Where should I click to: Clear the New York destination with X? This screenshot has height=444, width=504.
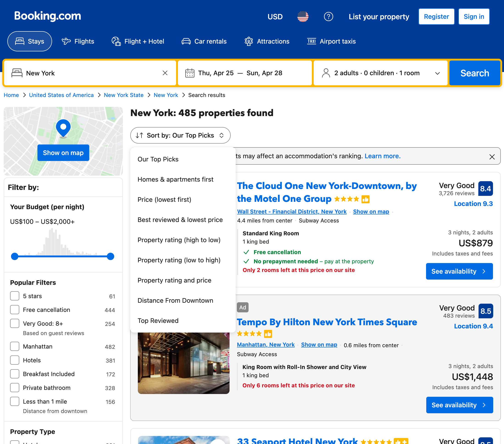165,73
